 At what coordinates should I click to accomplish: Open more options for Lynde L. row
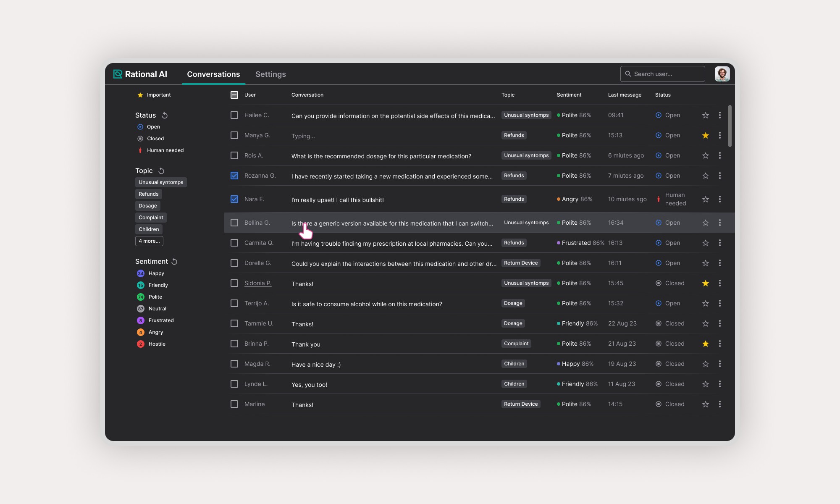tap(720, 384)
